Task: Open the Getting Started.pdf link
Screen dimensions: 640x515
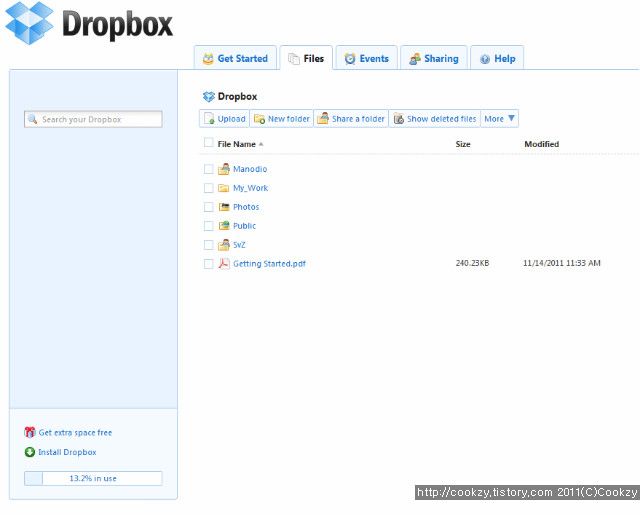Action: (x=269, y=264)
